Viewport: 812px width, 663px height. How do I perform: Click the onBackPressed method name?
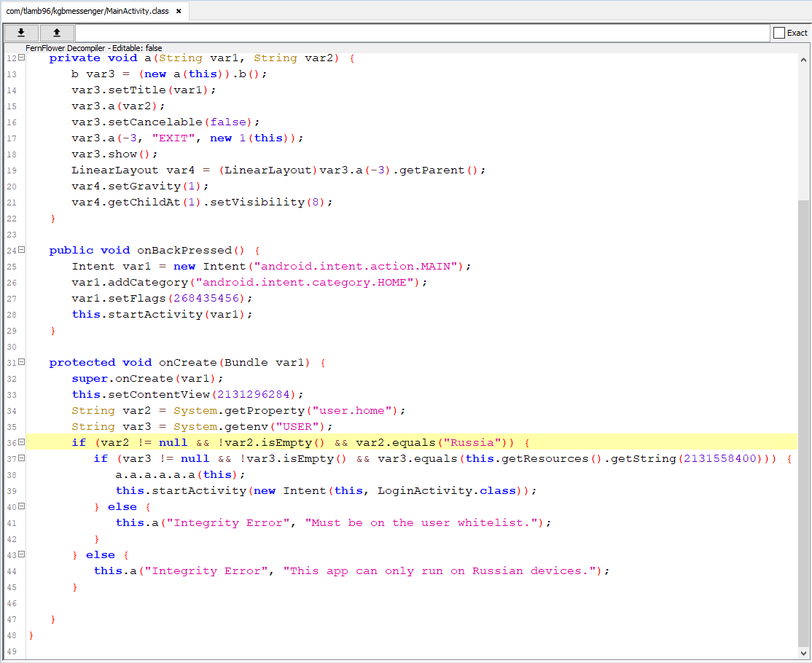pyautogui.click(x=184, y=250)
